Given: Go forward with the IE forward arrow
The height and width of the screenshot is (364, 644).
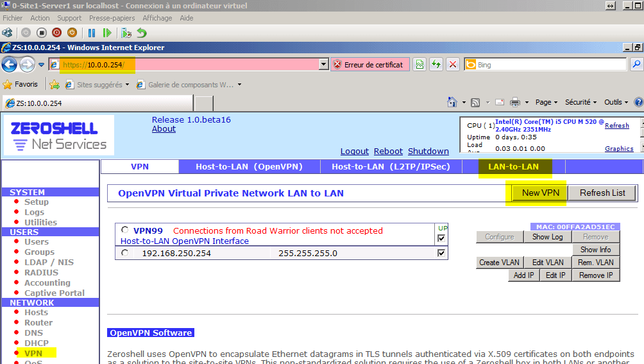Looking at the screenshot, I should [27, 64].
